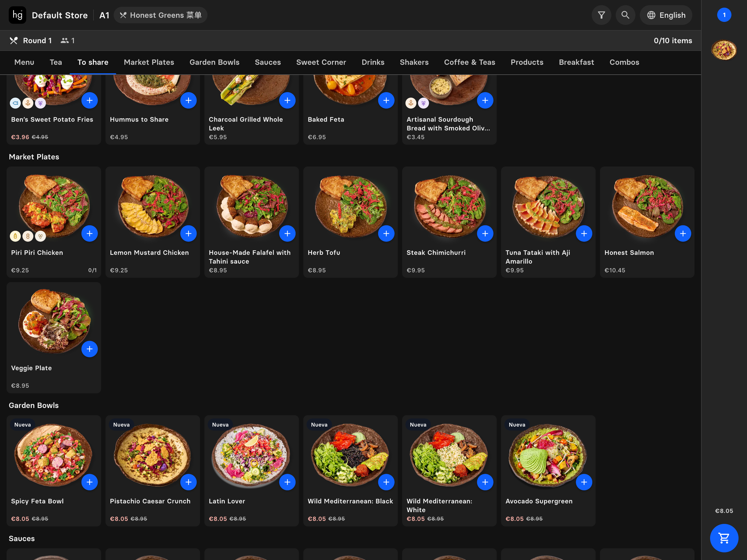Click the Garden Bowls section heading
The height and width of the screenshot is (560, 747).
click(x=34, y=405)
